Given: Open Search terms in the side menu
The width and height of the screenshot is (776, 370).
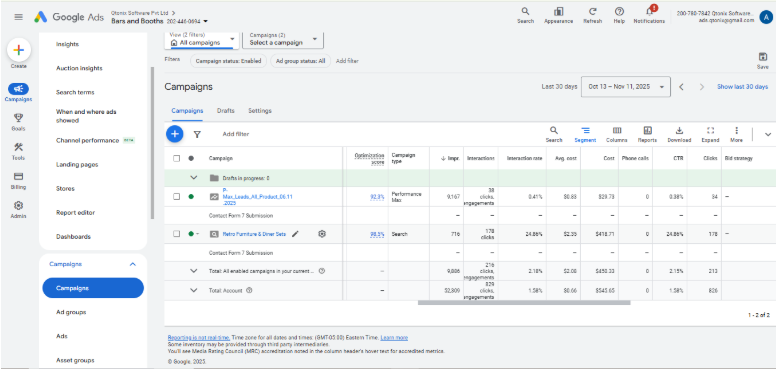Looking at the screenshot, I should [75, 92].
